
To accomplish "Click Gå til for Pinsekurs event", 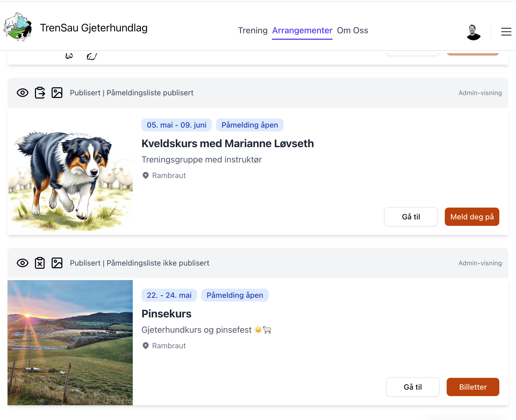I will click(413, 387).
